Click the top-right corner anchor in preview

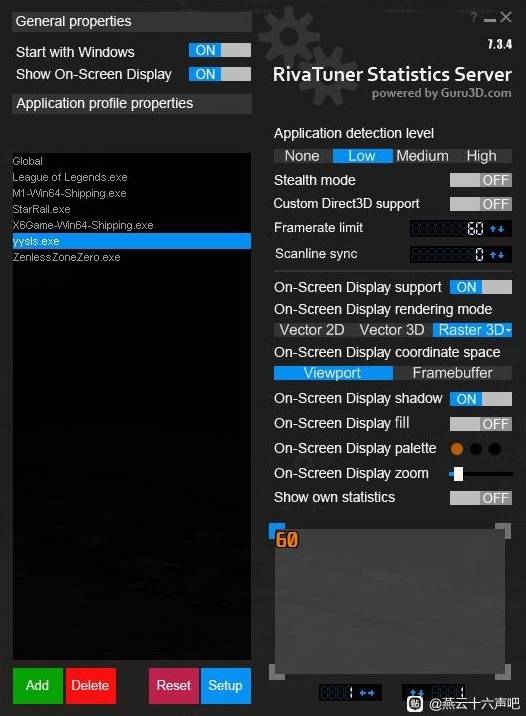(x=504, y=531)
